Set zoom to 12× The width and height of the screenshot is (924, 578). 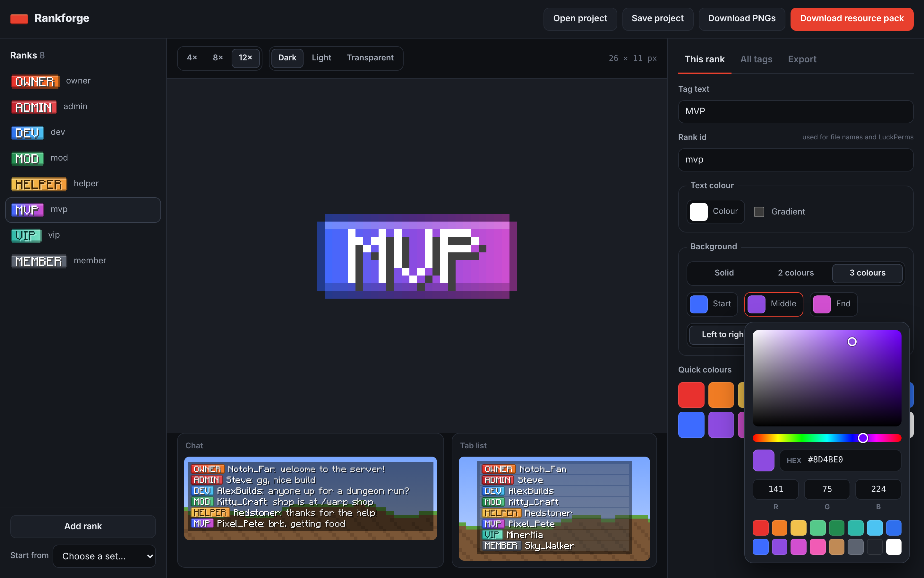click(245, 58)
